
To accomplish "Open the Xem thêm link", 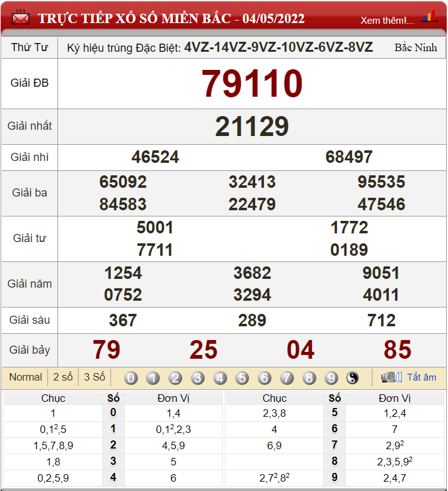I will pos(387,21).
